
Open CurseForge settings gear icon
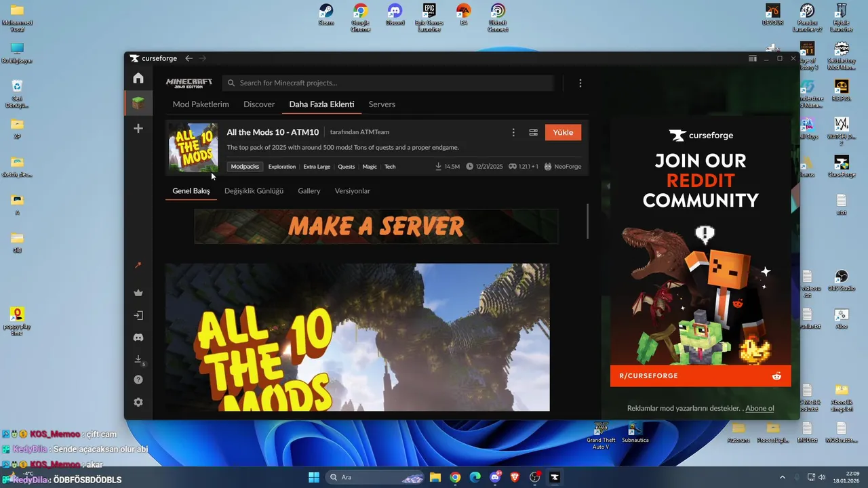click(x=138, y=402)
